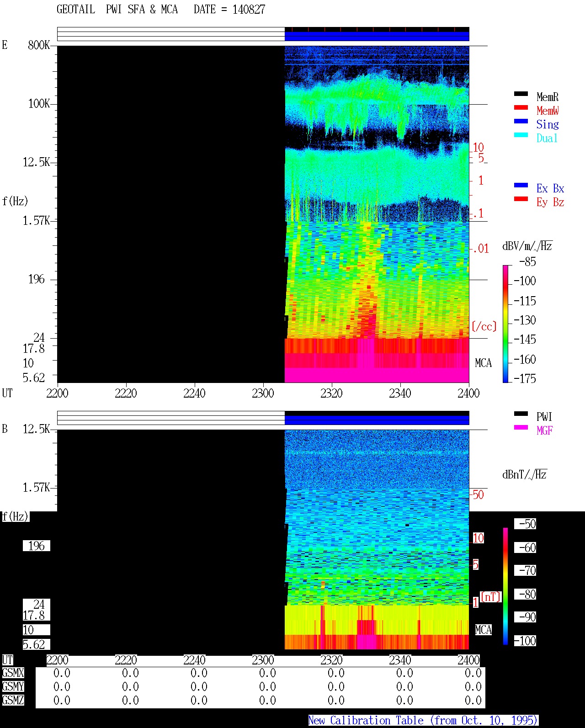Click the 'MemW' legend label
This screenshot has width=585, height=728.
point(548,111)
